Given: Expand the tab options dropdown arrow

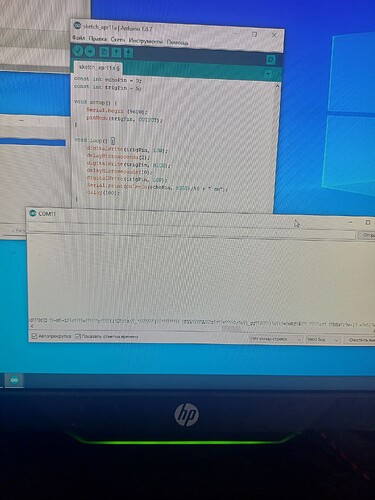Looking at the screenshot, I should [268, 73].
